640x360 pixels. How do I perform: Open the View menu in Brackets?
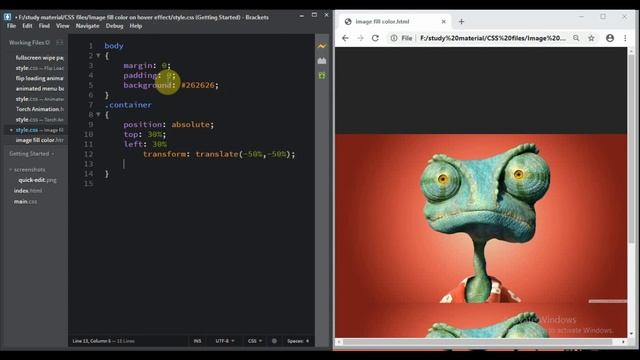62,26
